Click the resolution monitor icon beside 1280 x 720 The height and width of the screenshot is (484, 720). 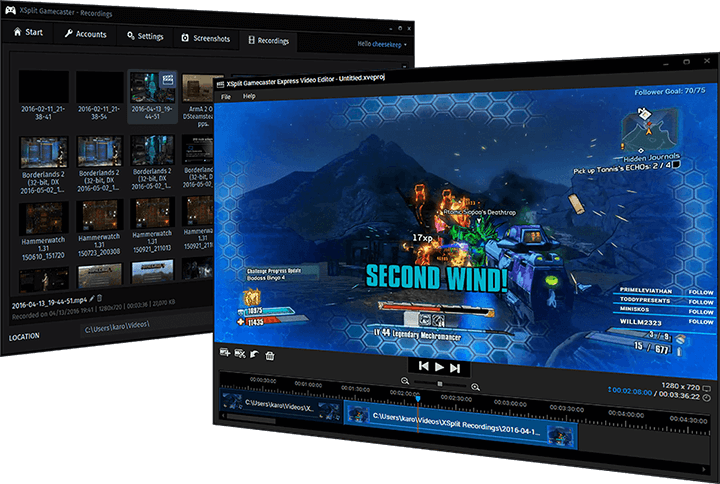point(707,388)
